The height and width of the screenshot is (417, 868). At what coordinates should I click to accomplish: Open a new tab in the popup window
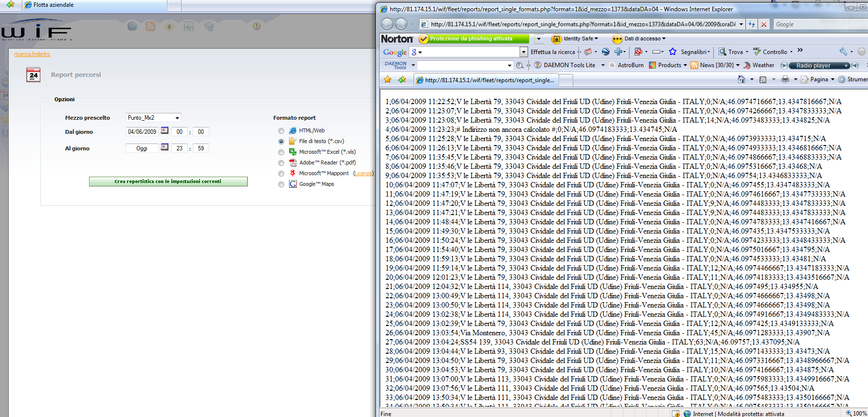(565, 80)
